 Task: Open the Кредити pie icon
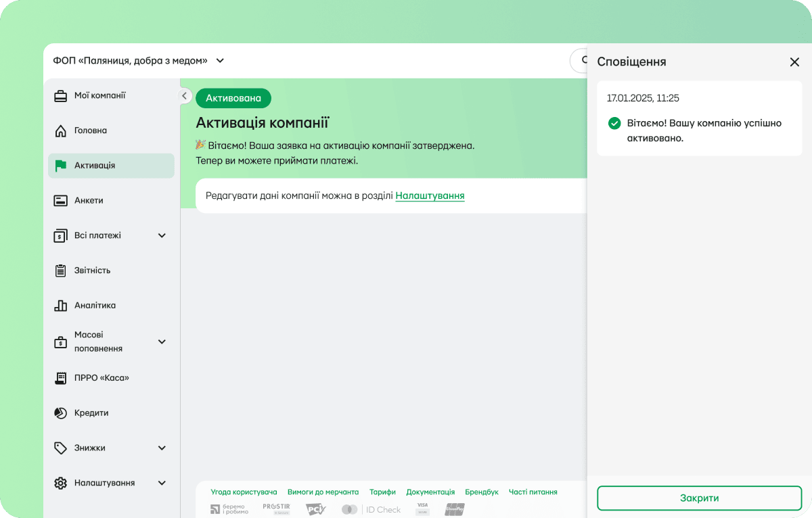click(60, 413)
